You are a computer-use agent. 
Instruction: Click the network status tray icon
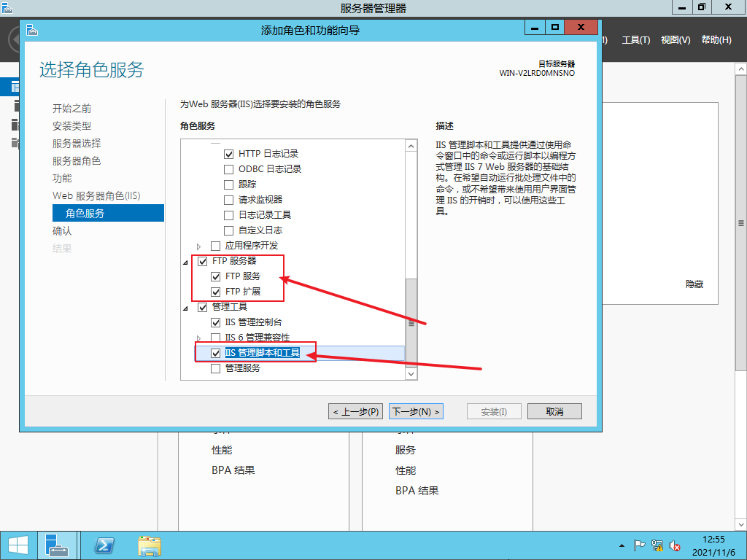pyautogui.click(x=657, y=545)
